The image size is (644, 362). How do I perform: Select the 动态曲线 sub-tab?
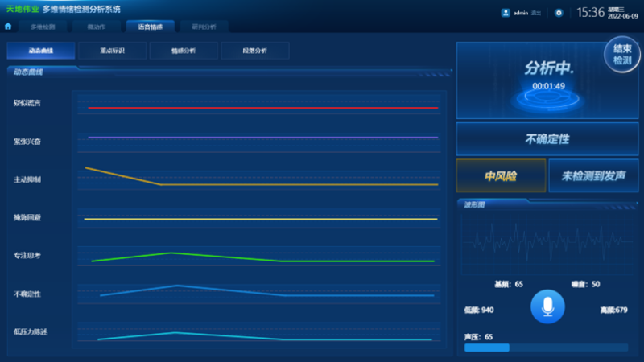click(x=41, y=51)
